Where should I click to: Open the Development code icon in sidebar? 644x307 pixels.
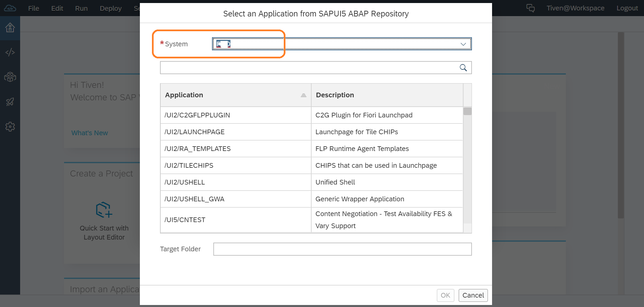pos(10,52)
